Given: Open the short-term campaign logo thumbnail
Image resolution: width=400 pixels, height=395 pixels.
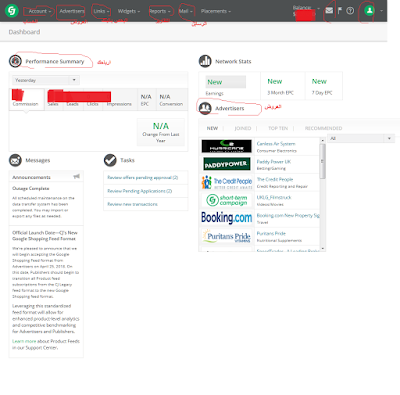Looking at the screenshot, I should tap(226, 200).
